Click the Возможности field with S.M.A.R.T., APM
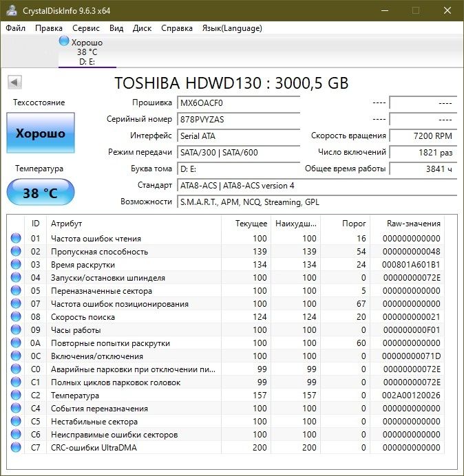Screen dimensions: 464x476 pyautogui.click(x=317, y=202)
